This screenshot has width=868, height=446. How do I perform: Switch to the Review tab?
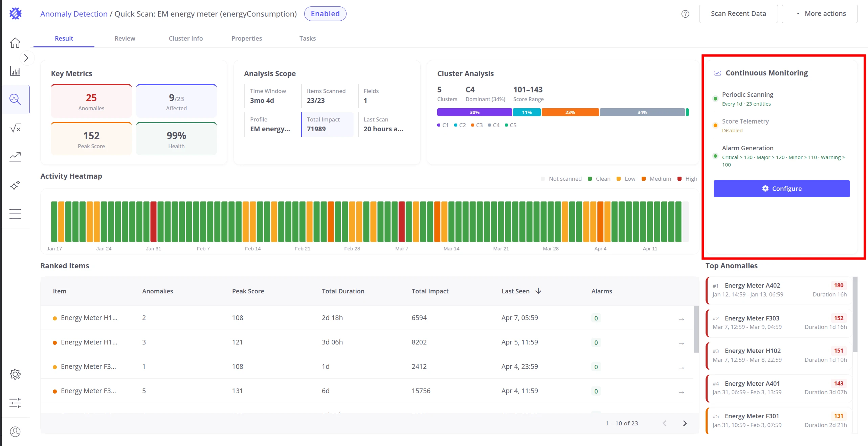pos(125,38)
